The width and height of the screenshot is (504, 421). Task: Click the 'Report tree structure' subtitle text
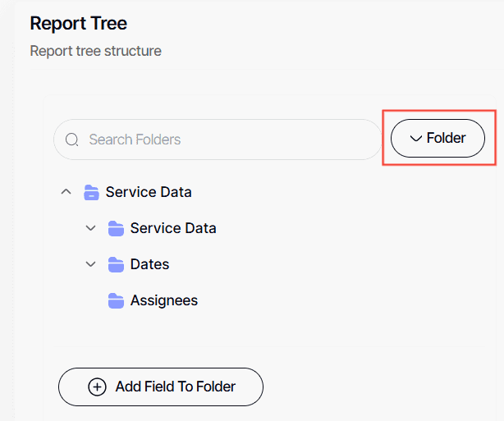95,51
